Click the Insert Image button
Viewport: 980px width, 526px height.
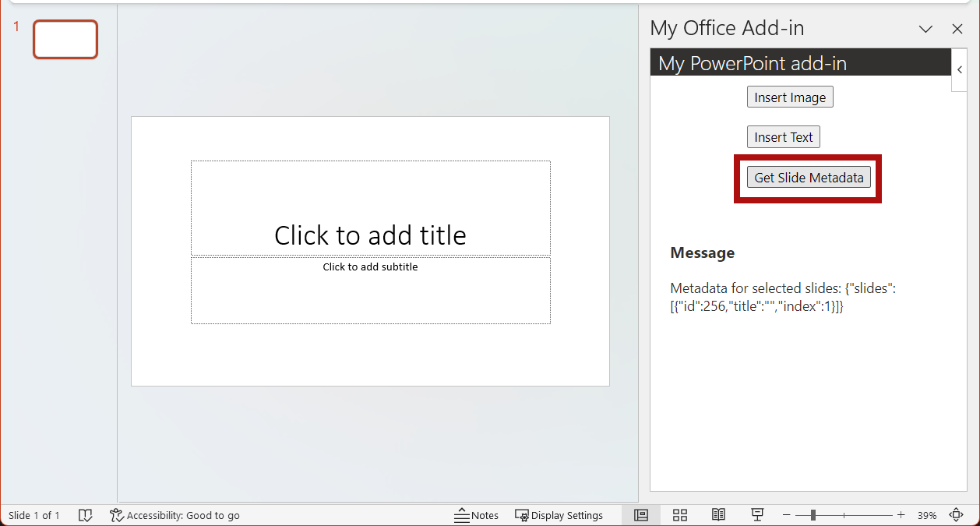[790, 97]
